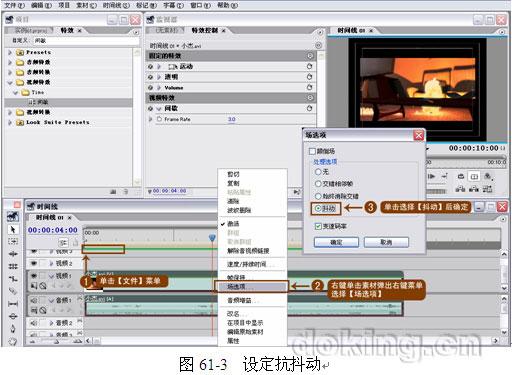Expand the 视频2 track
This screenshot has height=375, width=512.
51,263
